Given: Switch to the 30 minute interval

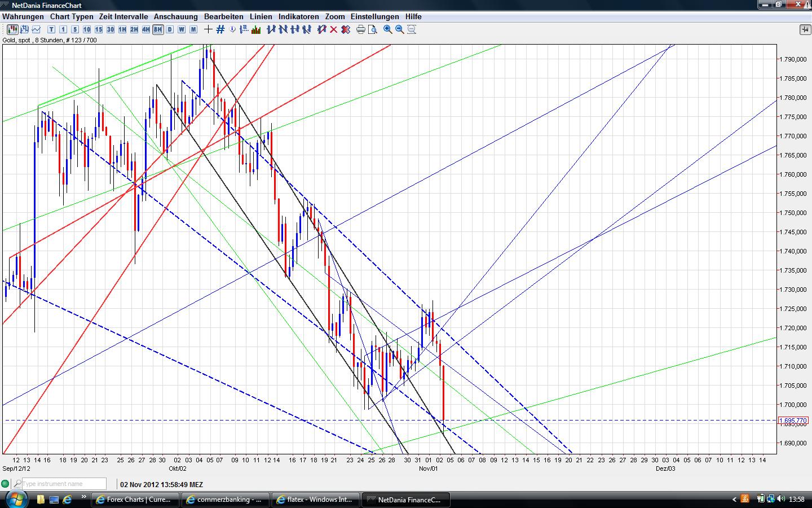Looking at the screenshot, I should point(111,29).
